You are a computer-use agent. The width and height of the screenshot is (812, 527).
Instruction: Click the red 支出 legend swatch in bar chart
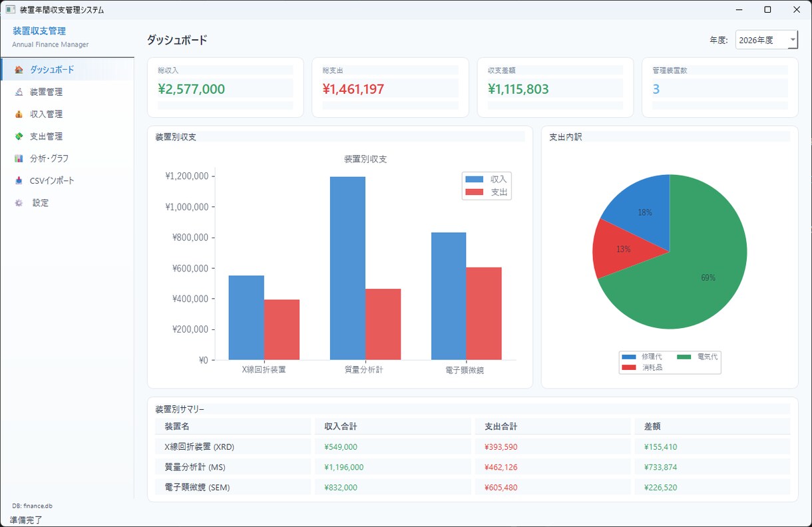(x=475, y=192)
